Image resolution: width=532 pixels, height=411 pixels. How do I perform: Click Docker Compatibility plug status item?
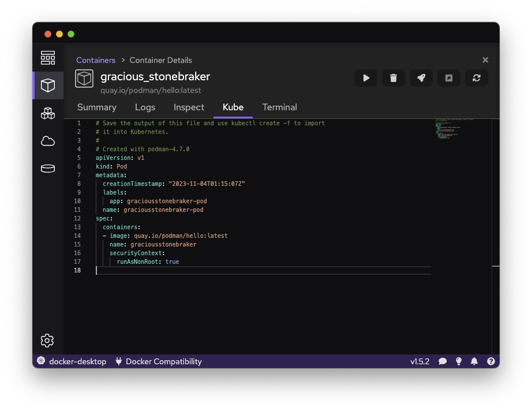[159, 361]
